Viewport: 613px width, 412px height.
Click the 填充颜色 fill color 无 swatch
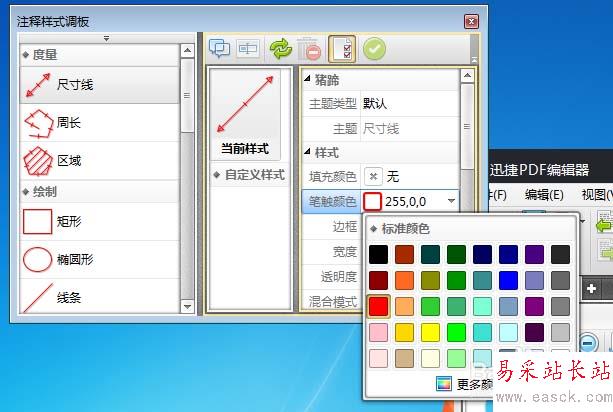[373, 177]
